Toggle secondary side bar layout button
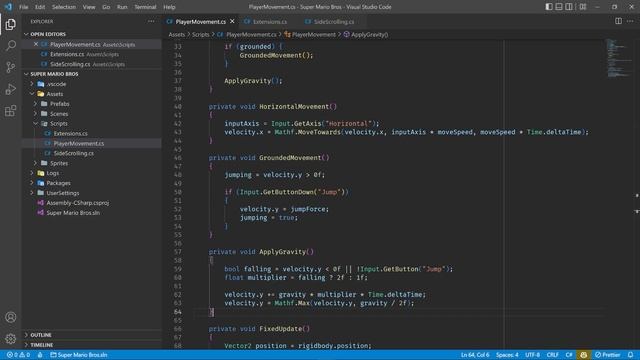The width and height of the screenshot is (640, 360). tap(569, 7)
